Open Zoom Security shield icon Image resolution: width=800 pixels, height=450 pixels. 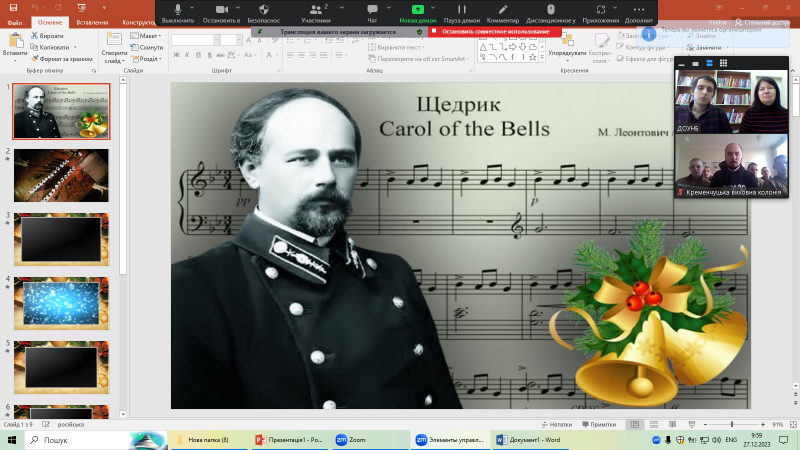coord(263,13)
